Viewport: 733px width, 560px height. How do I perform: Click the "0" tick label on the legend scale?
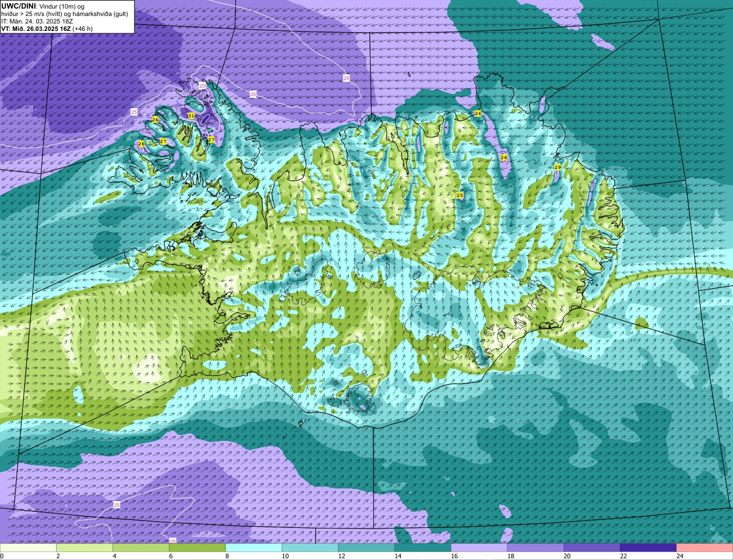click(x=2, y=556)
